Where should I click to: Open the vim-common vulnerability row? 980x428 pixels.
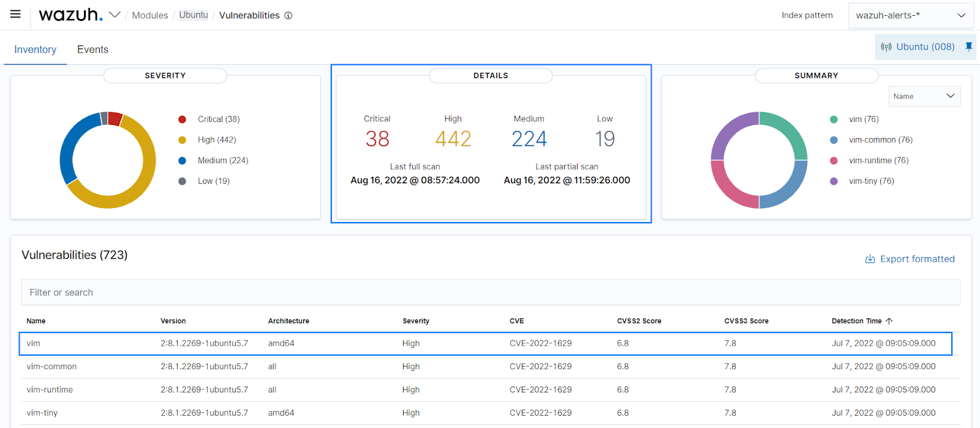point(491,367)
